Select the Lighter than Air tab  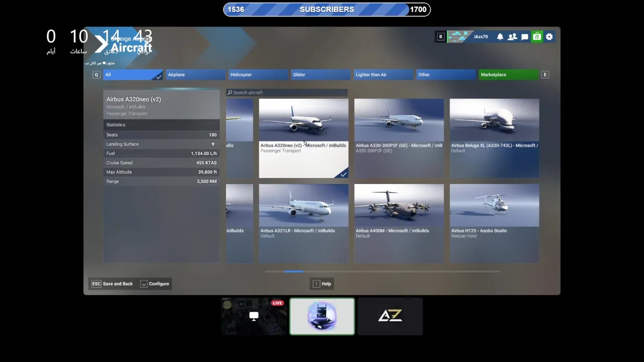[x=383, y=74]
